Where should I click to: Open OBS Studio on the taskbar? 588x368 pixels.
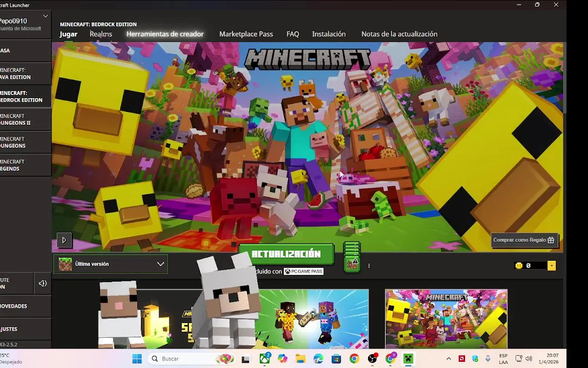click(x=373, y=359)
